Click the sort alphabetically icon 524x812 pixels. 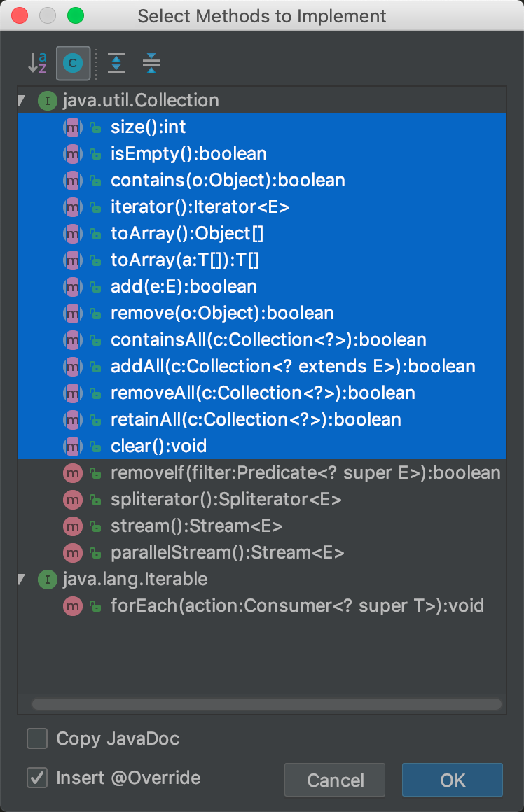point(37,64)
